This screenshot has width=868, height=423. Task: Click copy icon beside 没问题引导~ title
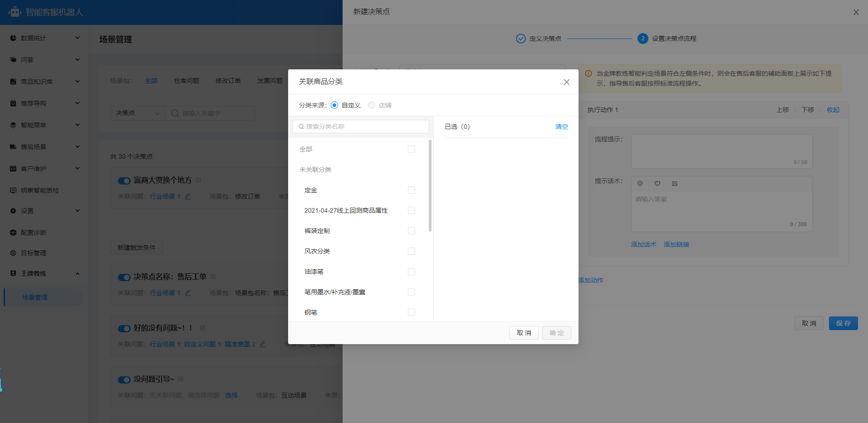click(x=181, y=379)
